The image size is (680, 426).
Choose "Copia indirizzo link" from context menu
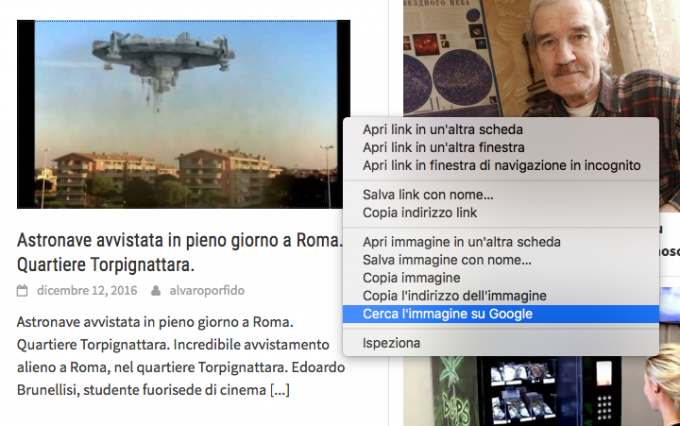coord(420,213)
